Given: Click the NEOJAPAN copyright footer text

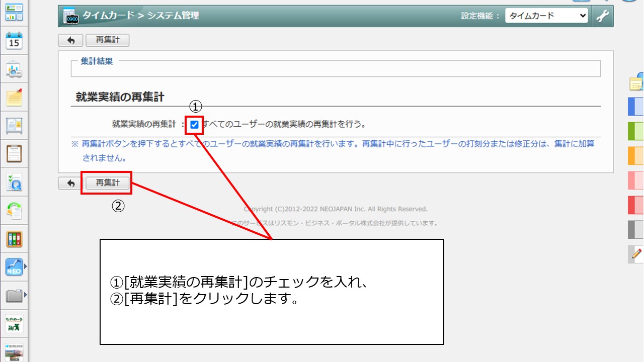Looking at the screenshot, I should coord(336,209).
